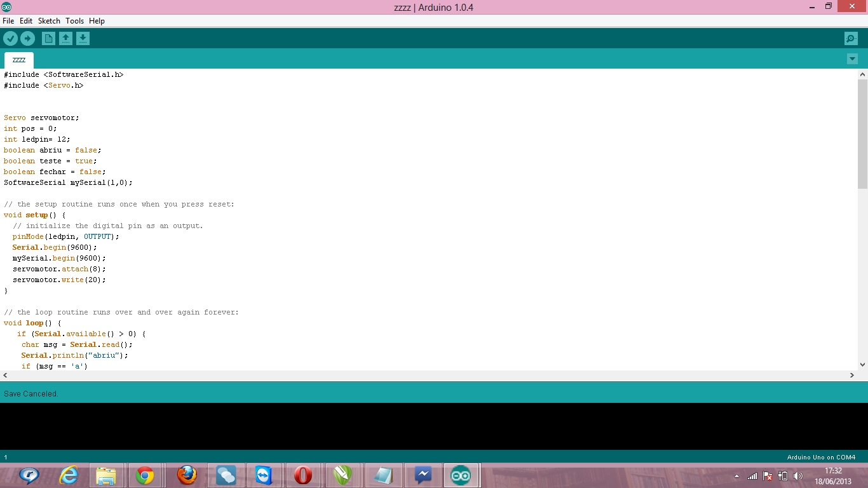Click the Arduino taskbar icon
Image resolution: width=868 pixels, height=488 pixels.
[461, 475]
